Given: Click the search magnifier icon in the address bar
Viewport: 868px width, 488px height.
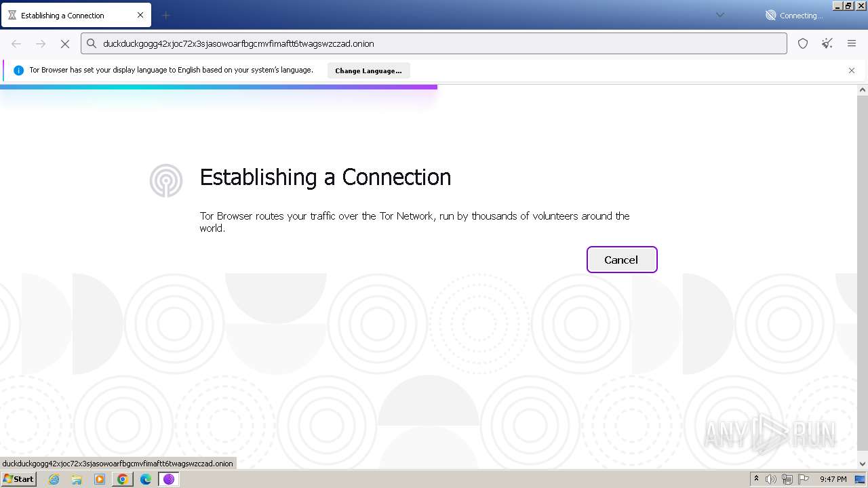Looking at the screenshot, I should coord(92,43).
